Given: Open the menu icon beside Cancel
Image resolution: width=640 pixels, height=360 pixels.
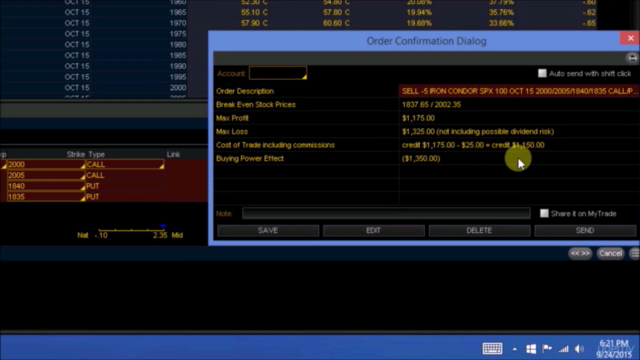Looking at the screenshot, I should 635,253.
